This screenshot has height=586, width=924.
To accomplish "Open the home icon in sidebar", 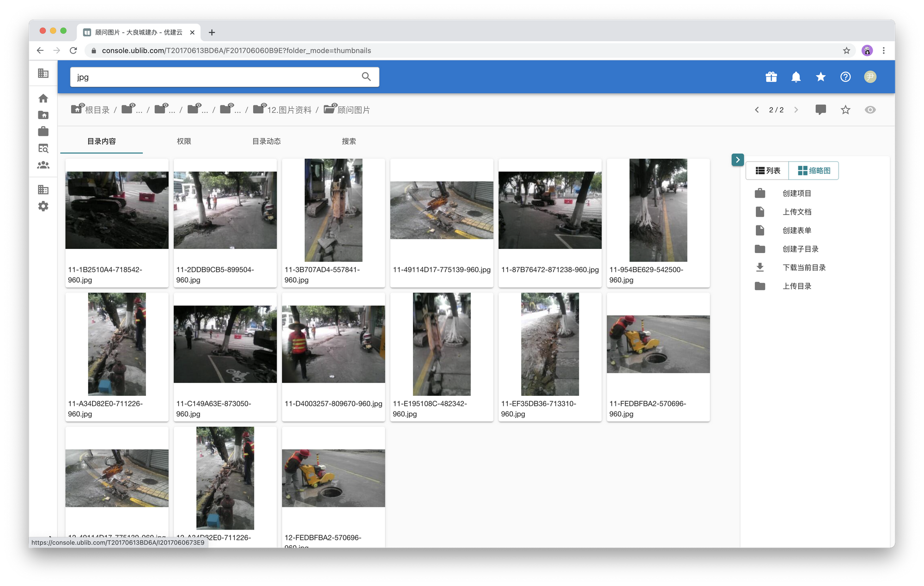I will pos(43,98).
